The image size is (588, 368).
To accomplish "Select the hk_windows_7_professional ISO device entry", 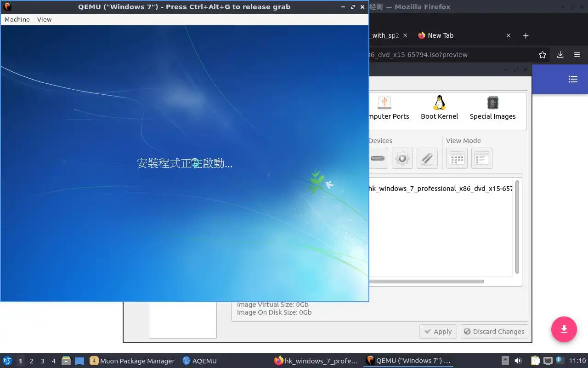I will [x=441, y=189].
